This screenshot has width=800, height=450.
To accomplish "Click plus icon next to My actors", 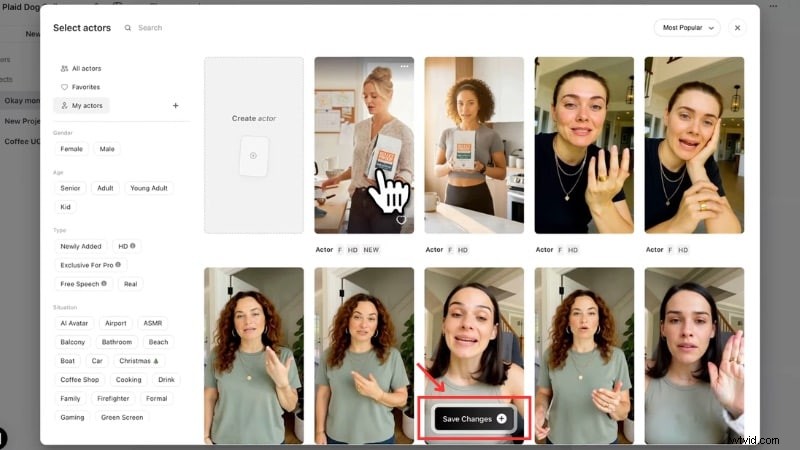I will [176, 106].
